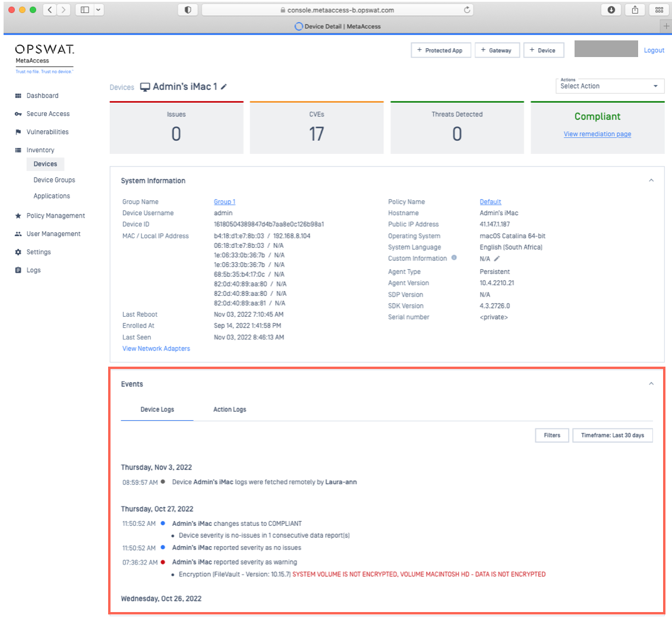Image resolution: width=672 pixels, height=618 pixels.
Task: Click the Vulnerabilities flag icon
Action: 18,132
